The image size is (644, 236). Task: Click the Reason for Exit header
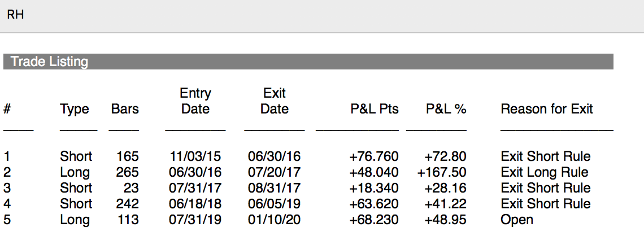pos(547,109)
